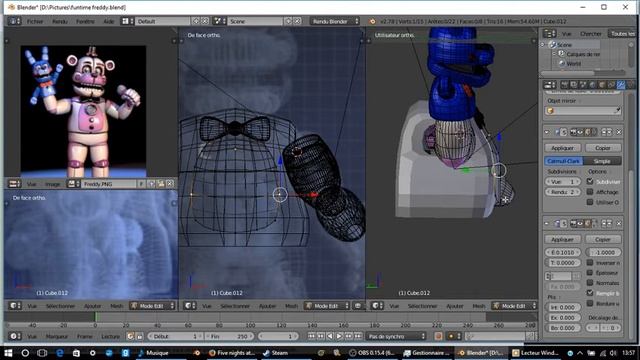Open Mode Edit dropdown in right viewport

click(514, 306)
